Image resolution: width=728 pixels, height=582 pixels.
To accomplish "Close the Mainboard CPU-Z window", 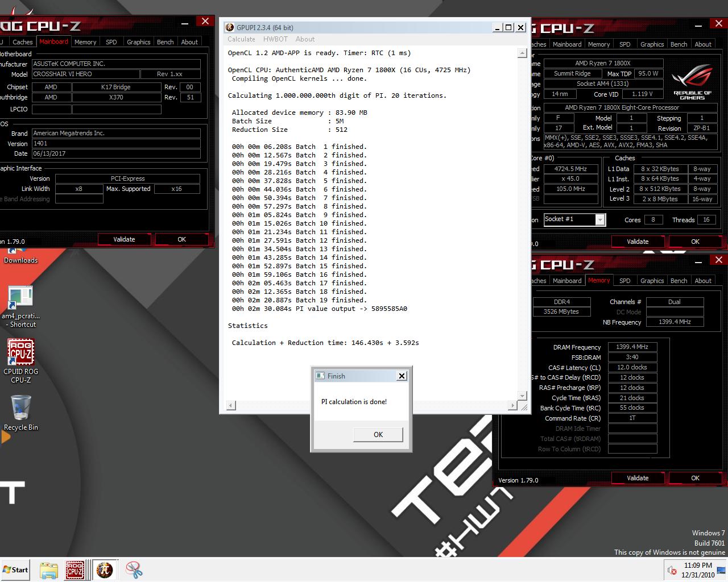I will pos(205,22).
